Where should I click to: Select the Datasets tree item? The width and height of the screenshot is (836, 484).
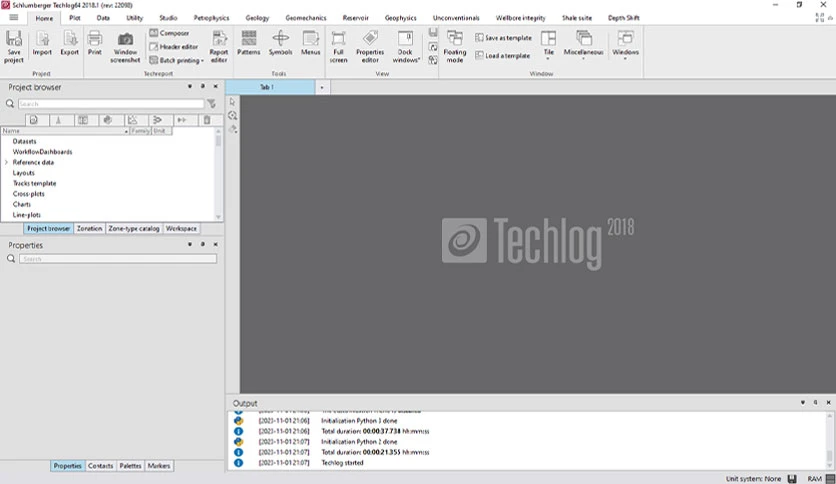(x=25, y=141)
